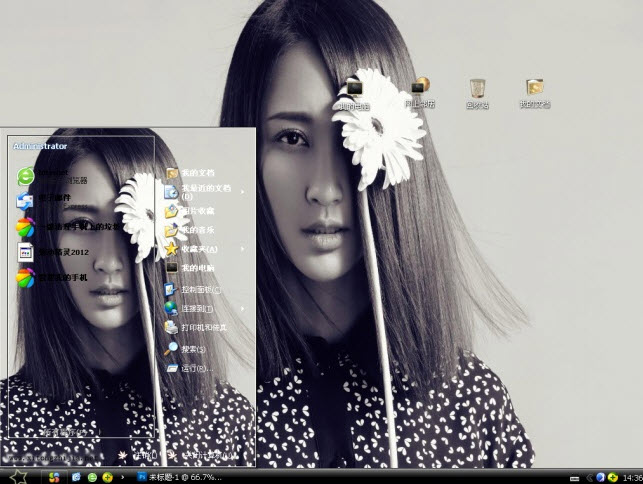The image size is (643, 484).
Task: Open 我的文档 in the Start menu
Action: 190,173
